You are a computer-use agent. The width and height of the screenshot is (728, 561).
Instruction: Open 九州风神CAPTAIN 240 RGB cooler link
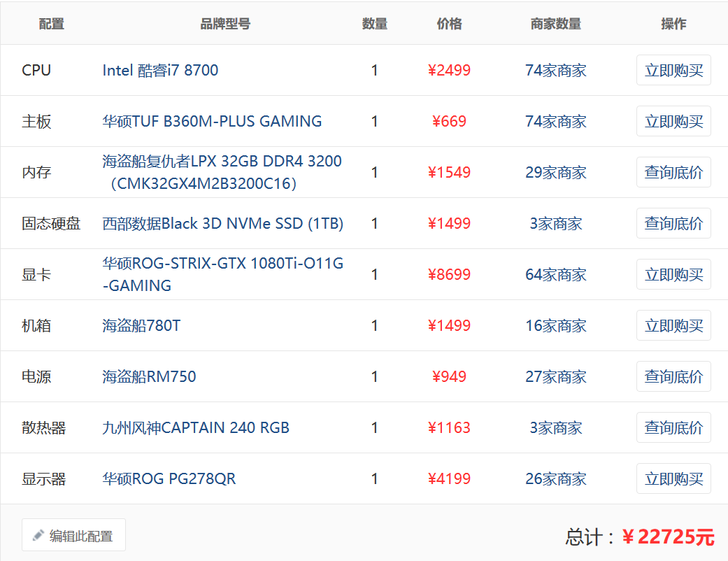[196, 427]
